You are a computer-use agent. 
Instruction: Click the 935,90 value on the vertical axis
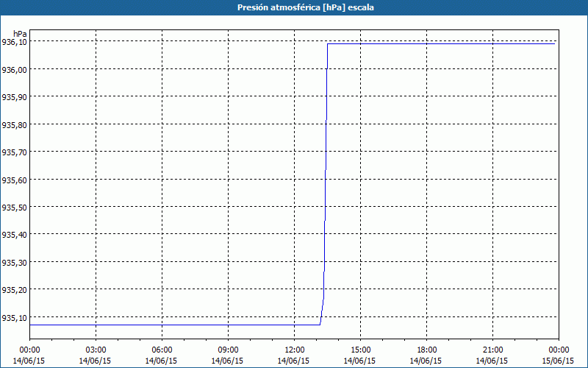[15, 97]
